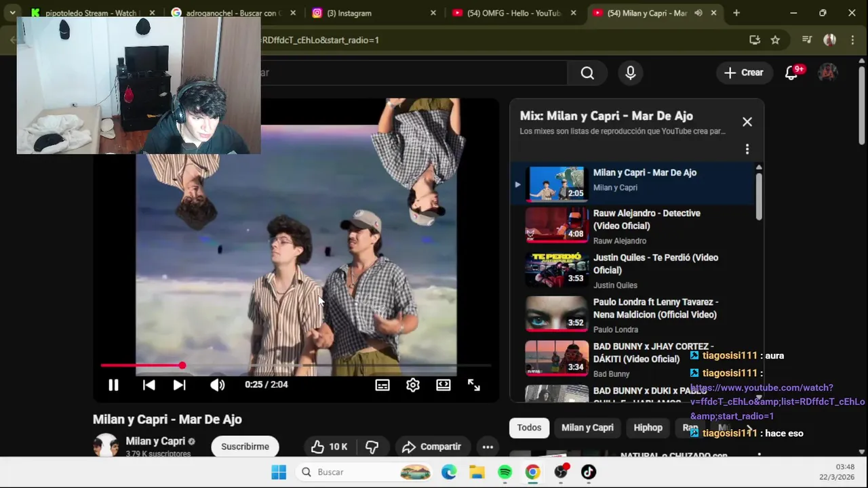Click the Chrome taskbar icon
868x488 pixels.
tap(533, 472)
